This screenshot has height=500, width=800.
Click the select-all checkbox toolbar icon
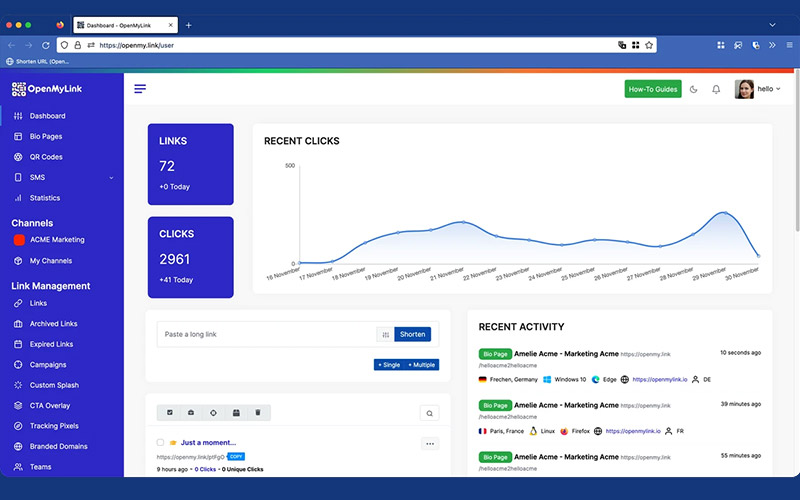(170, 412)
